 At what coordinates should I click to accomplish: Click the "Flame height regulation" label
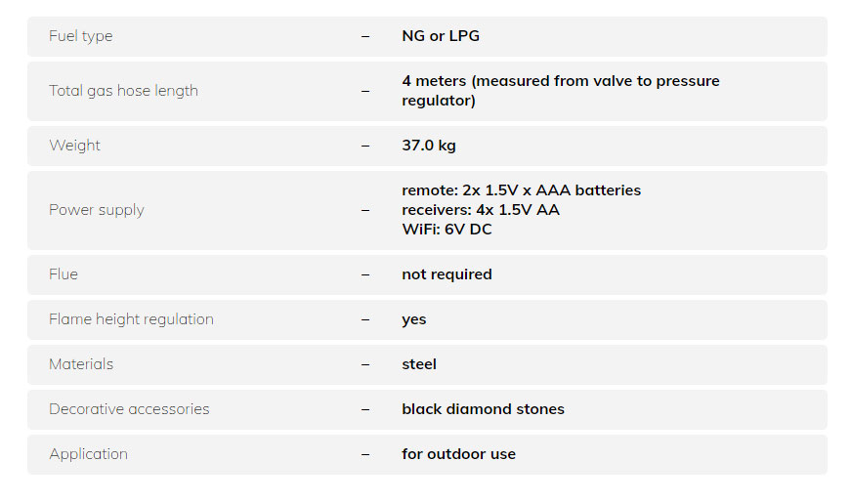click(131, 319)
